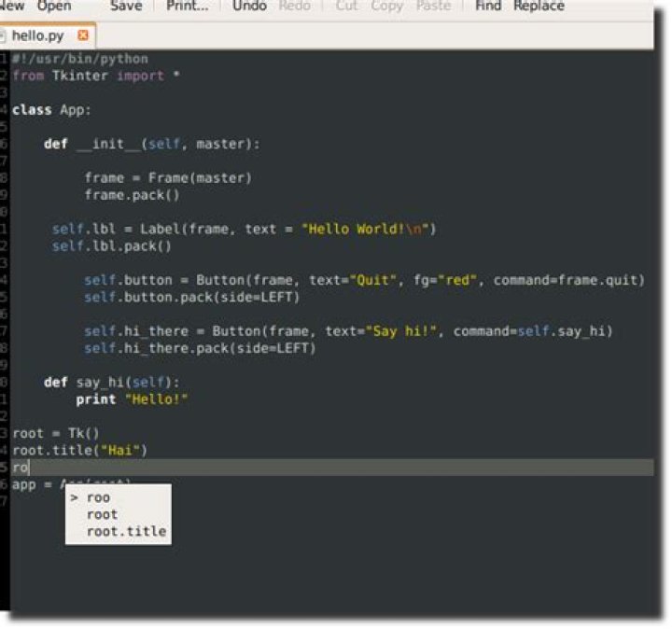
Task: Close the hello.py tab with the x icon
Action: coord(83,35)
